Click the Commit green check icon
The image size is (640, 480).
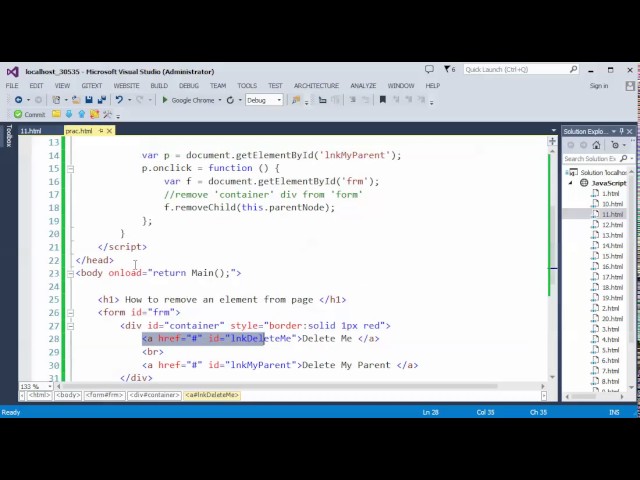pos(18,114)
